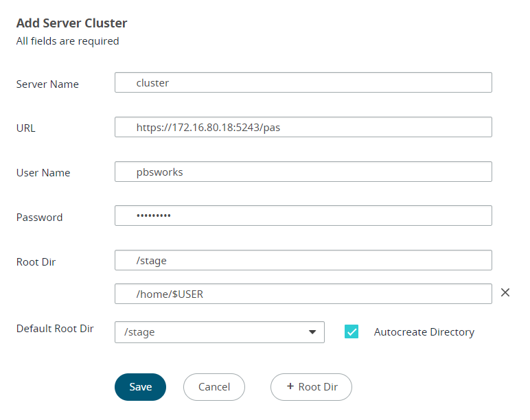Click the Password field label
This screenshot has height=420, width=530.
click(x=39, y=218)
